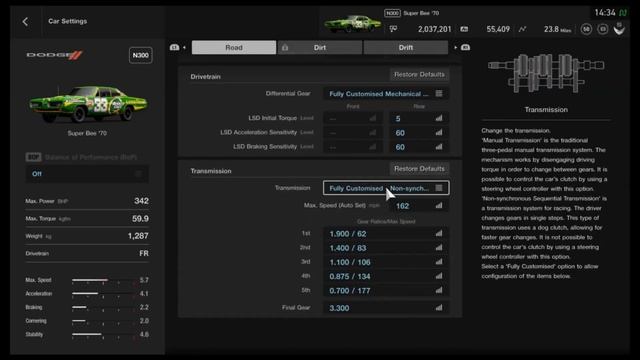The height and width of the screenshot is (360, 640).
Task: Click the clock showing 14:34
Action: coord(604,13)
